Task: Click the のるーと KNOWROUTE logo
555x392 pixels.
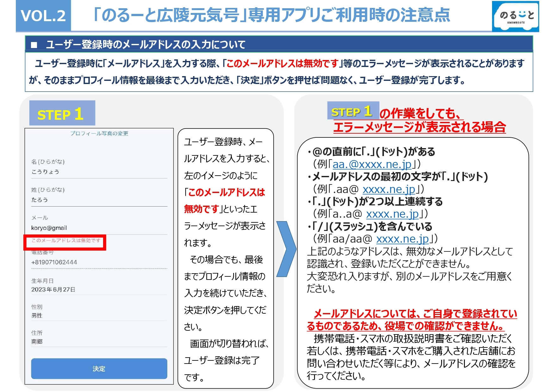Action: [x=515, y=16]
